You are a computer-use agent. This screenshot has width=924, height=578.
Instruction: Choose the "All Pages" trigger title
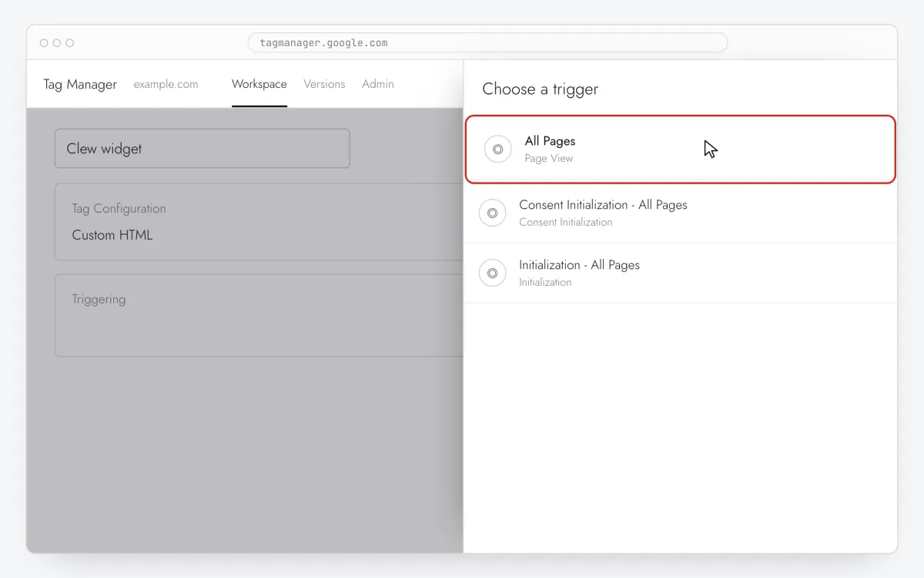[x=550, y=141]
